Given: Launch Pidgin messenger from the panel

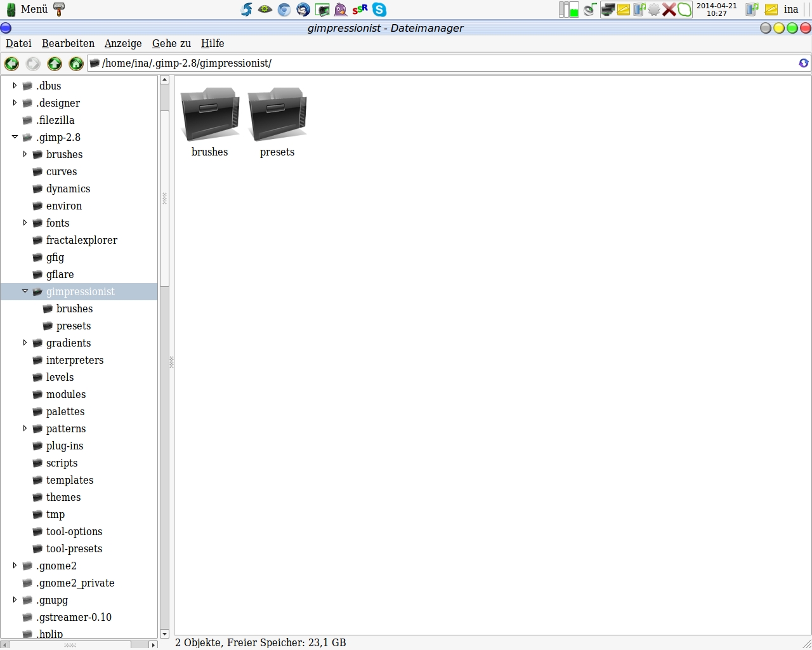Looking at the screenshot, I should pyautogui.click(x=341, y=10).
